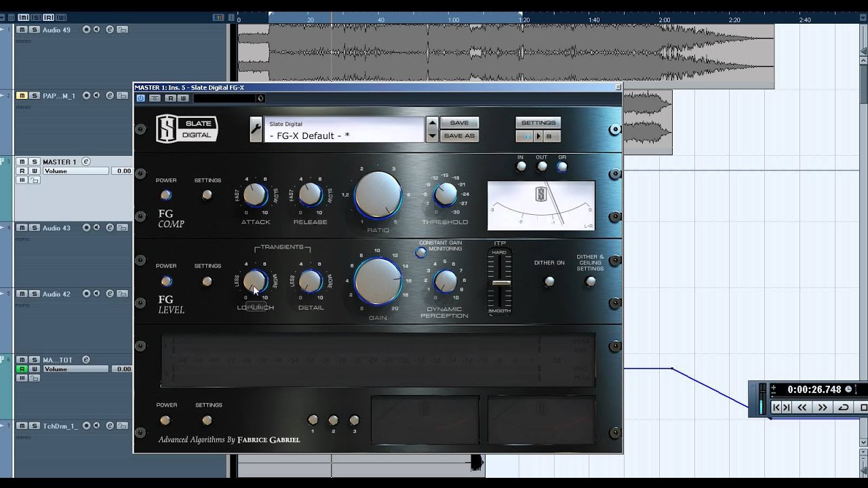Open channel settings (e) for MASTER 1

coord(86,161)
